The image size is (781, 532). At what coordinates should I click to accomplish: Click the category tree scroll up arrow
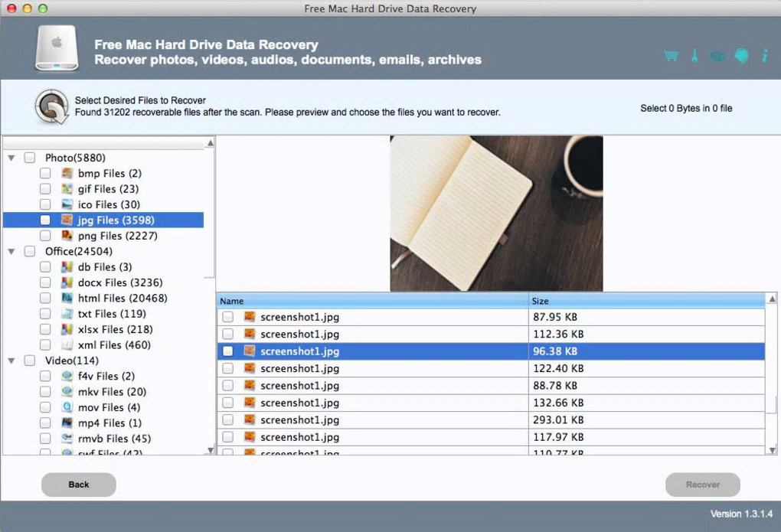[x=211, y=143]
